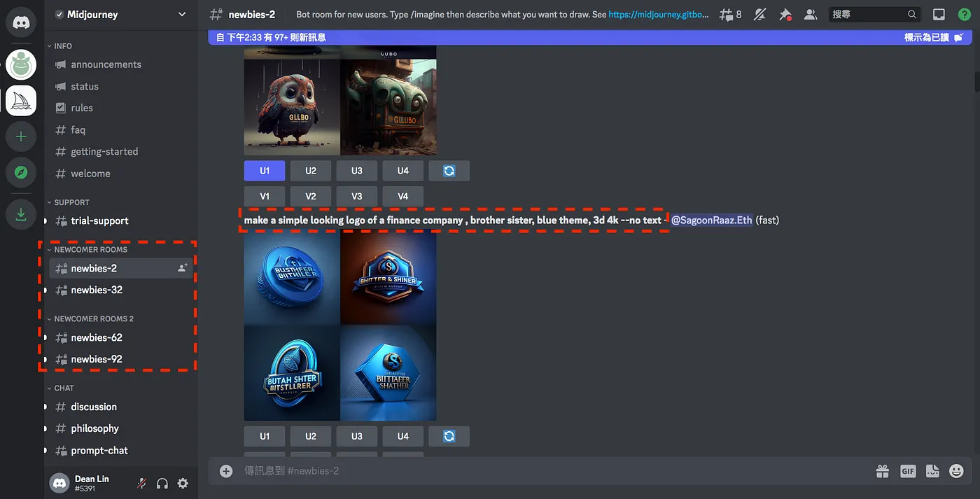Toggle headphones deafen in user panel
The height and width of the screenshot is (499, 980).
point(162,483)
